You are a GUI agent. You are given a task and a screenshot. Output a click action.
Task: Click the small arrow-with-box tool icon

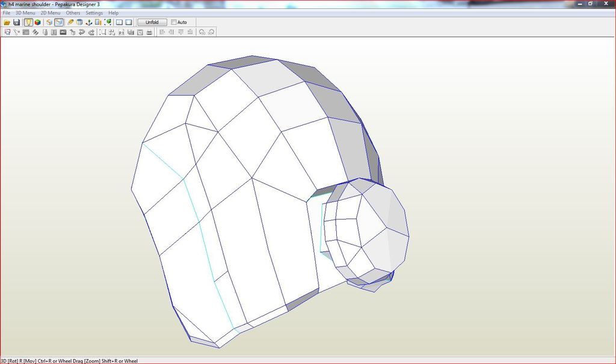(x=72, y=32)
